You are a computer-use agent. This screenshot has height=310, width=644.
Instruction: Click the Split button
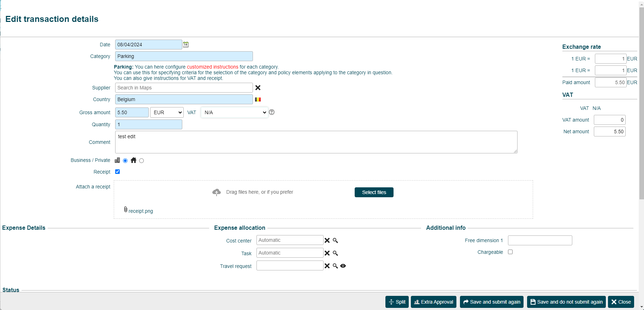(x=397, y=302)
